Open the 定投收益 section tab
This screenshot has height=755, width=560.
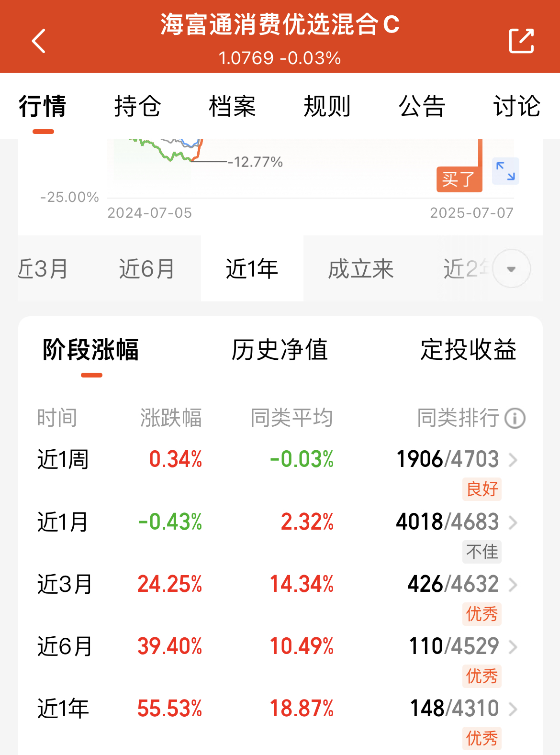click(469, 350)
